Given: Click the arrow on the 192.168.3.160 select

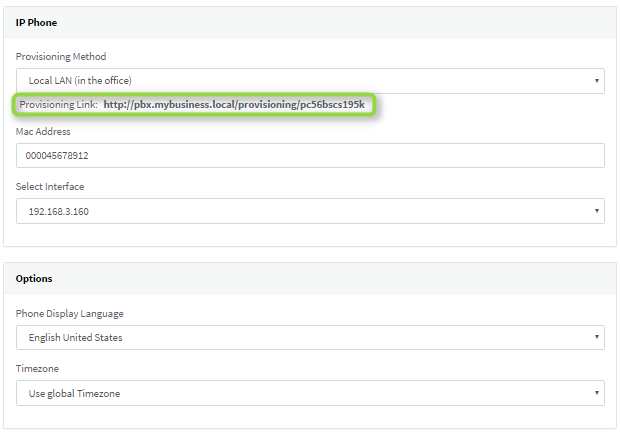Looking at the screenshot, I should pyautogui.click(x=597, y=211).
